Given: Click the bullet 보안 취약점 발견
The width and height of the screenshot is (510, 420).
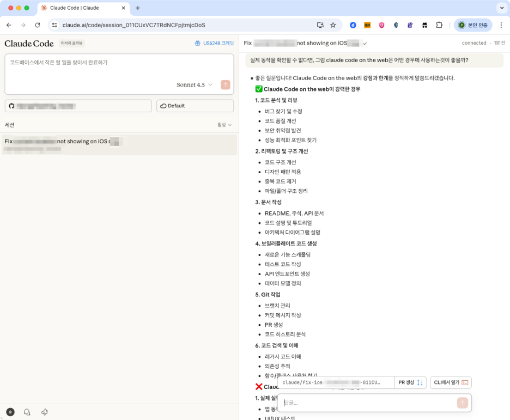Looking at the screenshot, I should pyautogui.click(x=283, y=130).
